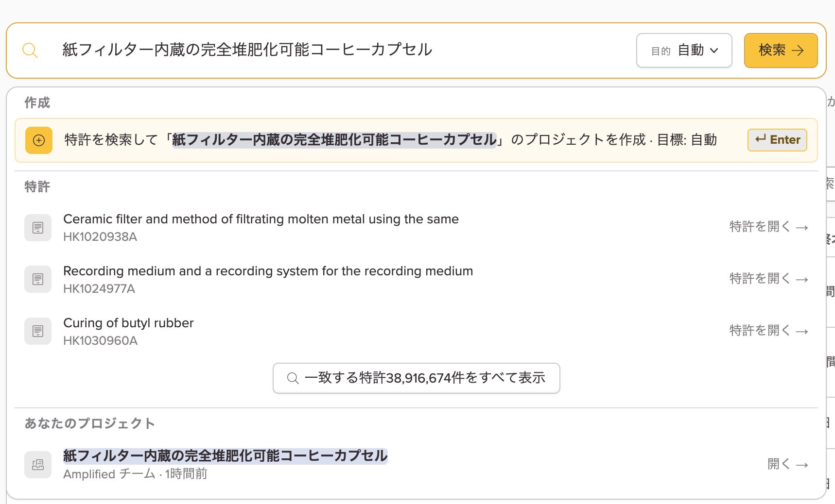
Task: Select the create project suggestion row
Action: [x=416, y=140]
